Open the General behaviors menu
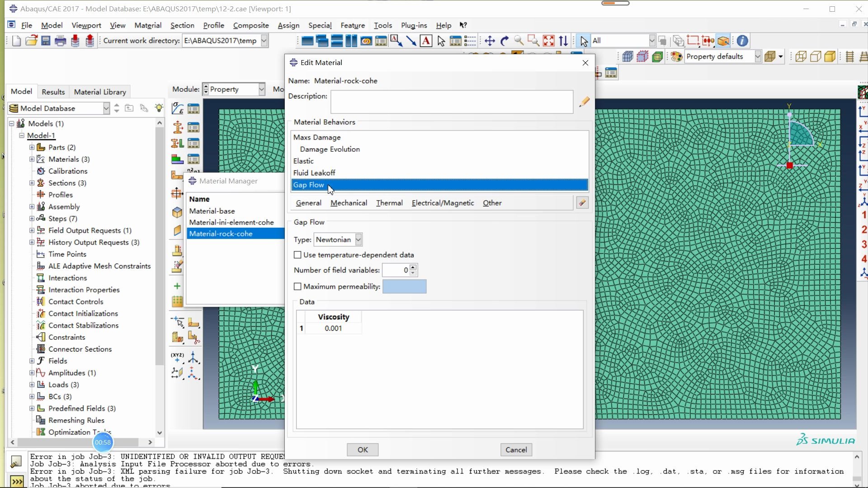The height and width of the screenshot is (488, 868). tap(308, 203)
